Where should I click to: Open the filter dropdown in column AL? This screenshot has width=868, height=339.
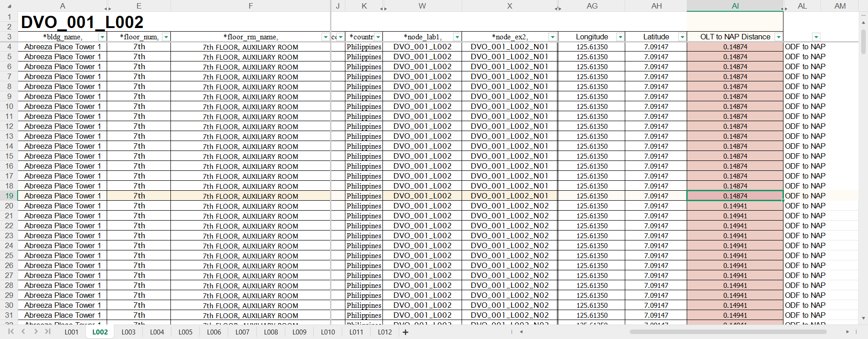pyautogui.click(x=816, y=37)
